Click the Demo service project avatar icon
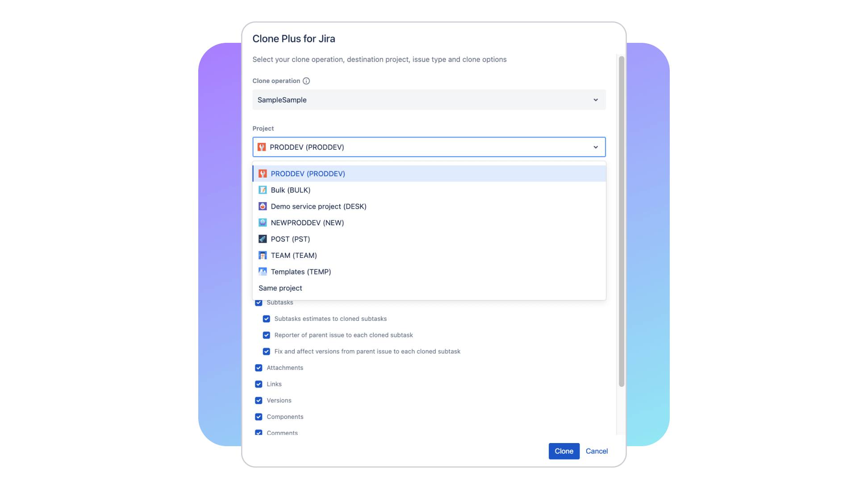Image resolution: width=868 pixels, height=489 pixels. pyautogui.click(x=263, y=206)
